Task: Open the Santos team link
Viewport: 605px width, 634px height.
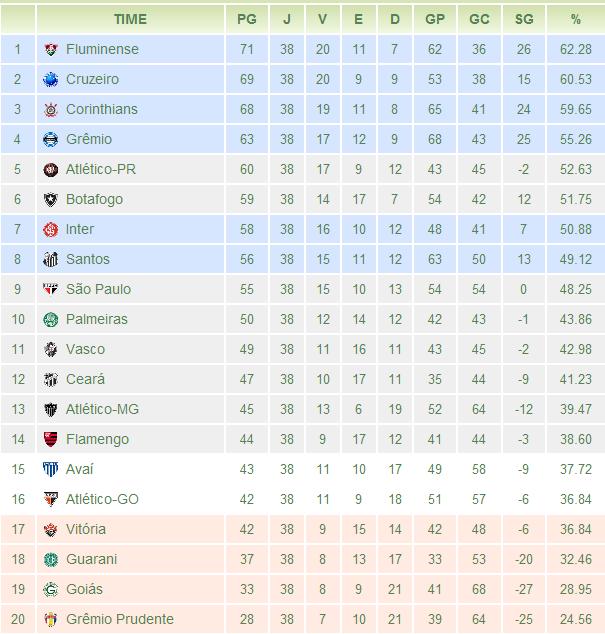Action: click(88, 259)
